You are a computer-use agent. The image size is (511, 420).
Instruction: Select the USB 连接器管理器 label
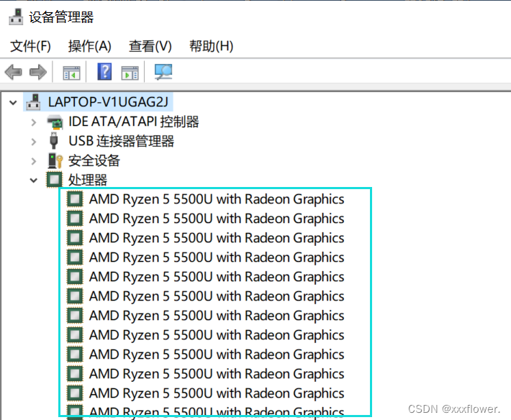pos(121,141)
